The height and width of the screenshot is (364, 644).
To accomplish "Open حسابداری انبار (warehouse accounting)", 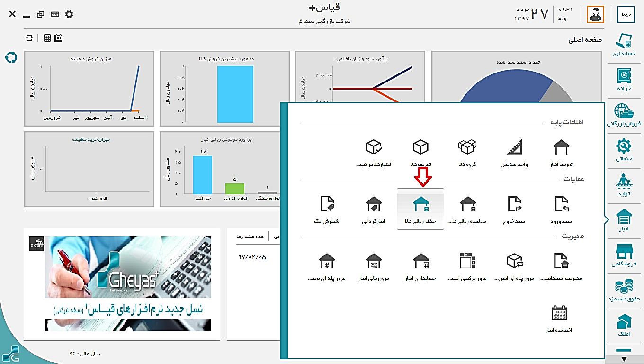I will (x=420, y=266).
